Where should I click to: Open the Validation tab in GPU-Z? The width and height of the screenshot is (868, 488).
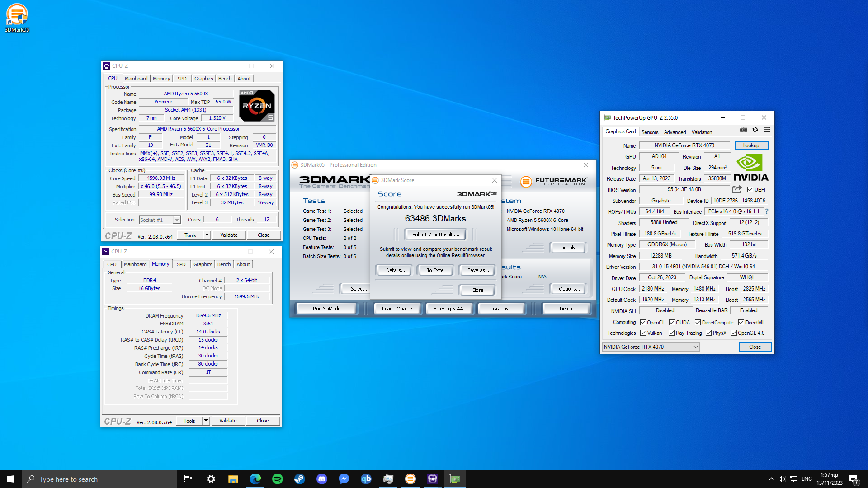[x=702, y=132]
